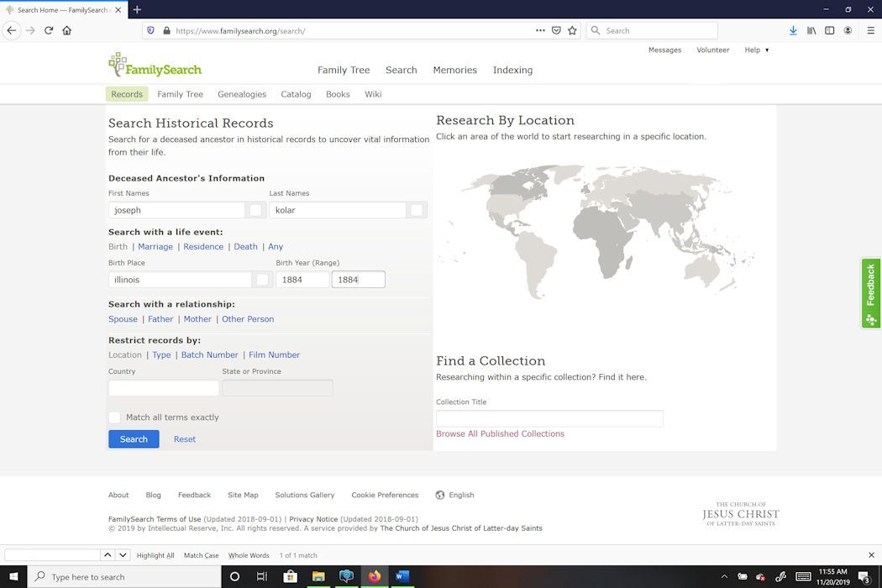Enable Match all terms exactly checkbox
The width and height of the screenshot is (882, 588).
[x=115, y=417]
